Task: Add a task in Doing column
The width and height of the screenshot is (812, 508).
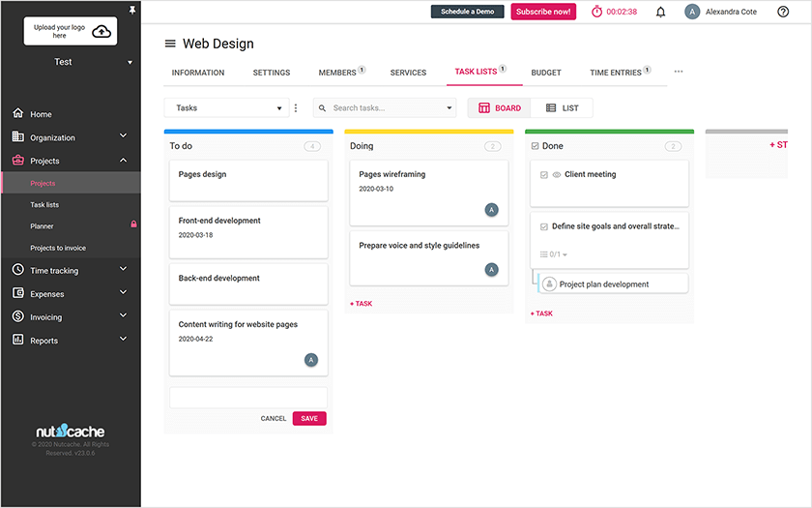Action: pos(361,303)
